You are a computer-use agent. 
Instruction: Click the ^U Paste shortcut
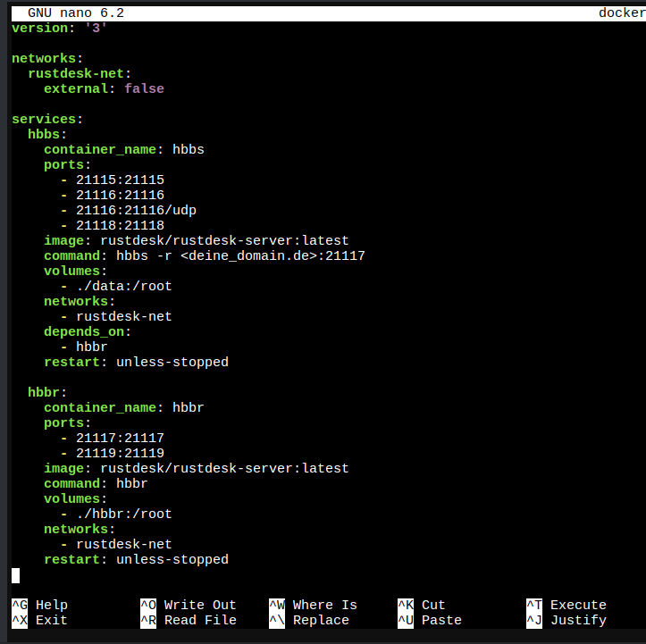click(430, 620)
